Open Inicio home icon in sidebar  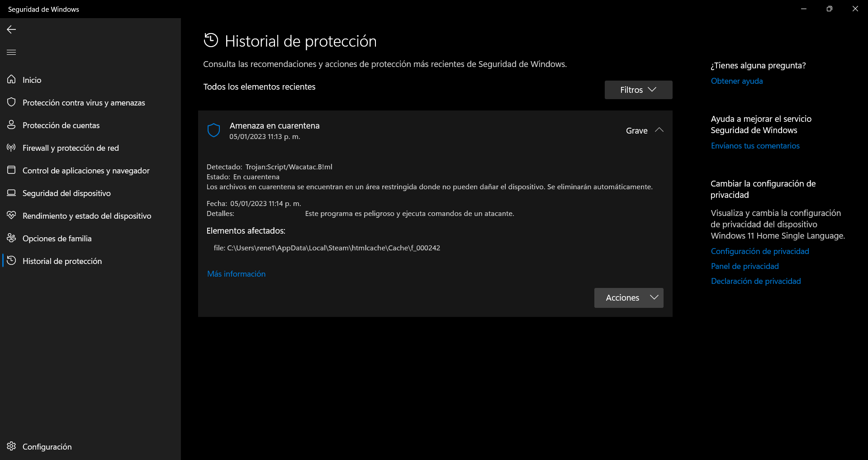[x=11, y=79]
